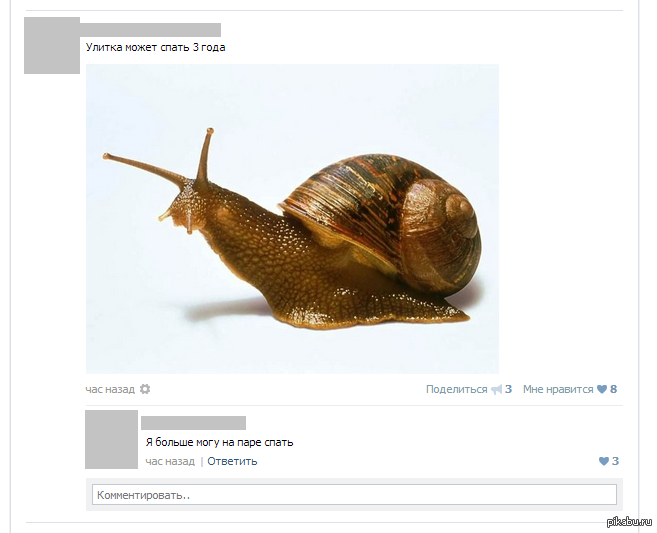Click the post's час назад timestamp
This screenshot has height=533, width=657.
click(x=110, y=389)
